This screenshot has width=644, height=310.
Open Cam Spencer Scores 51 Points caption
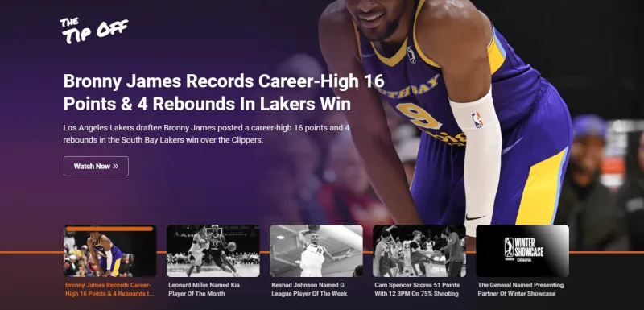(x=417, y=289)
